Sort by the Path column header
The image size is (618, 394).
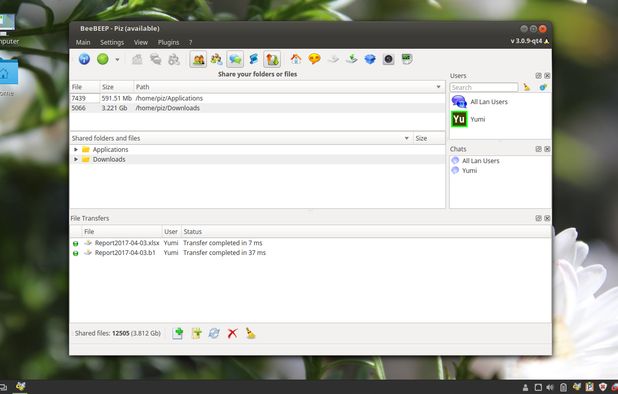coord(289,87)
